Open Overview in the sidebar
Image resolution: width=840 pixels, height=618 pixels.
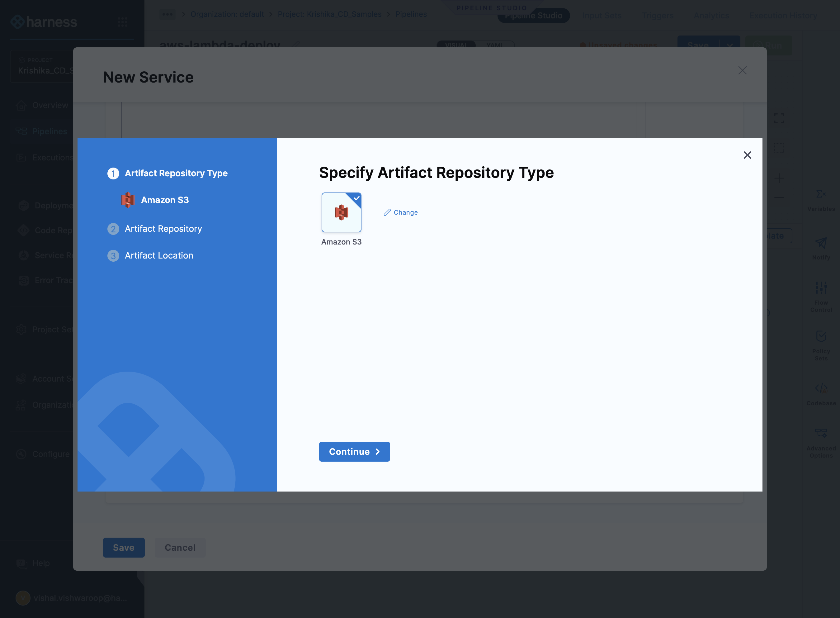tap(42, 106)
